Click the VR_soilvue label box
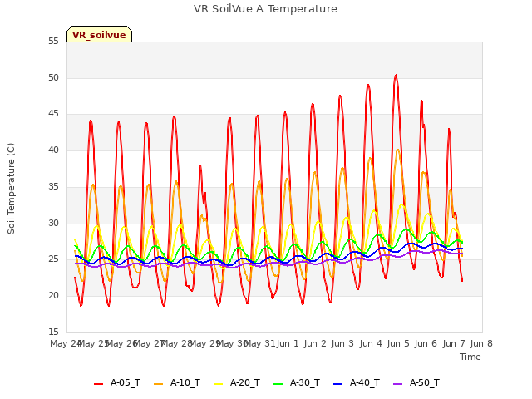 coord(99,34)
